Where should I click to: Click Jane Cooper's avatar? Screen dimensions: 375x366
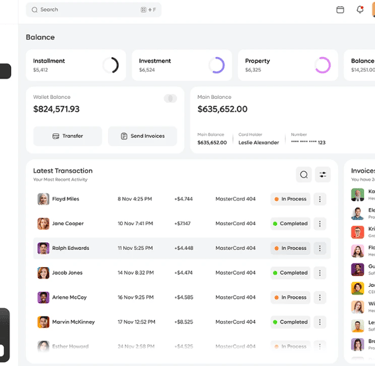click(x=43, y=224)
